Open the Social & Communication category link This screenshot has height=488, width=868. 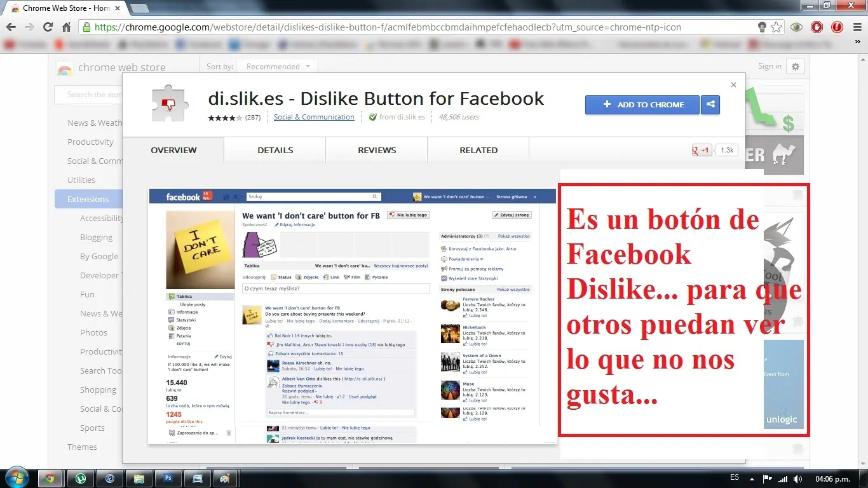tap(314, 117)
